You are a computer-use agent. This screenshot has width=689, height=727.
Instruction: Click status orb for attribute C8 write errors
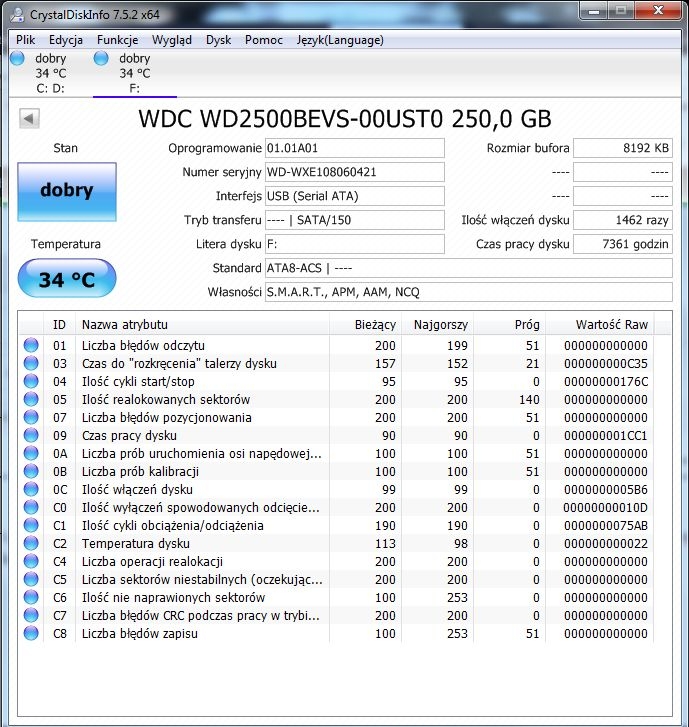tap(31, 633)
